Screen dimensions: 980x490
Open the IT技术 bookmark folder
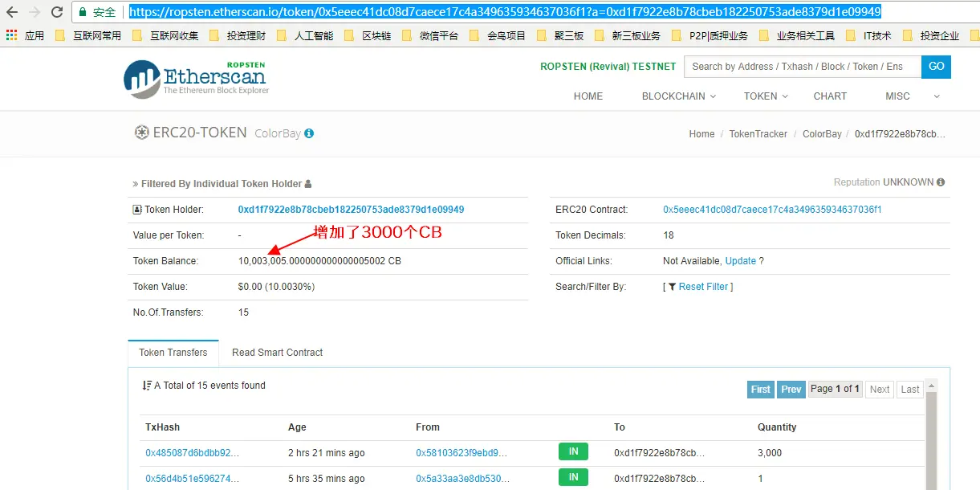(x=868, y=35)
